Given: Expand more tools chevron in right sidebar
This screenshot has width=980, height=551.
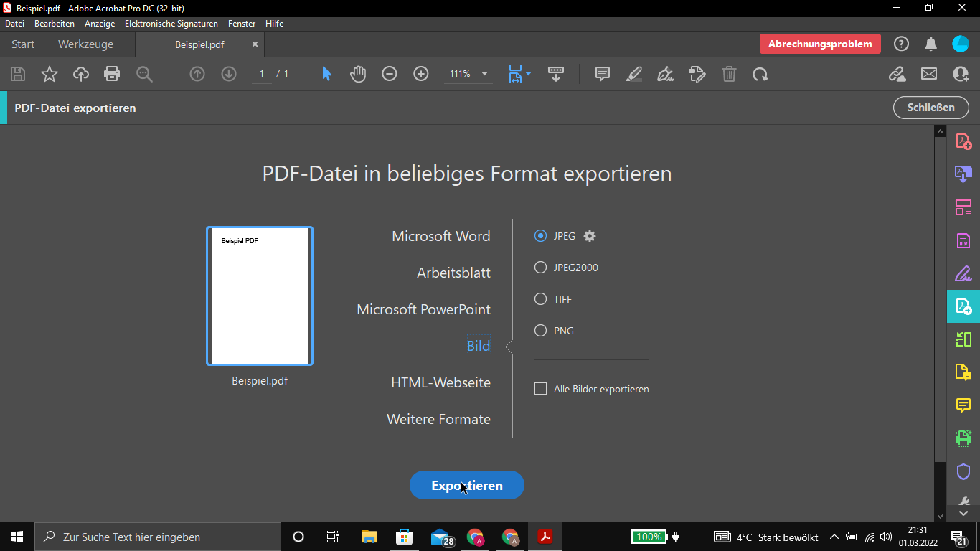Looking at the screenshot, I should (x=963, y=514).
